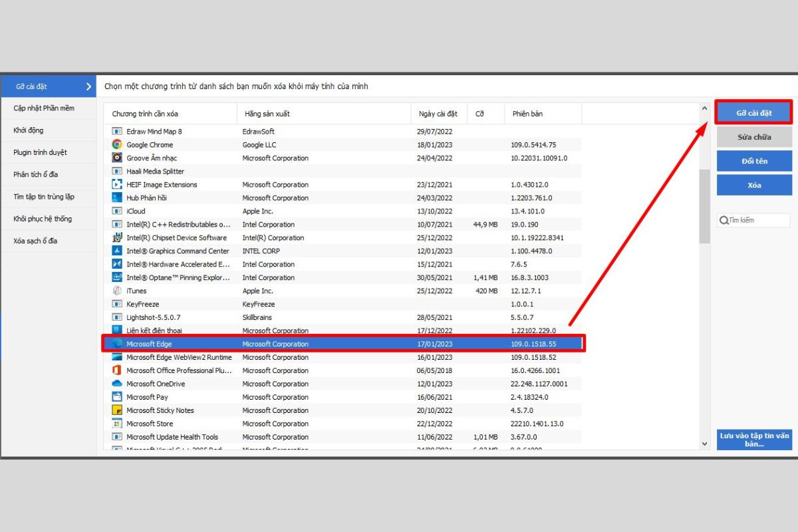Click the KeyFreeze row icon

tap(117, 304)
